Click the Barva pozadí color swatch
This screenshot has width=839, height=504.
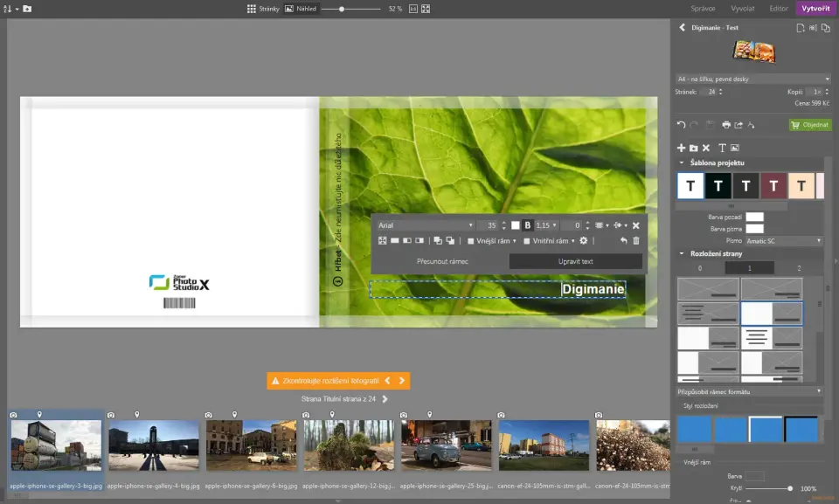(x=753, y=217)
